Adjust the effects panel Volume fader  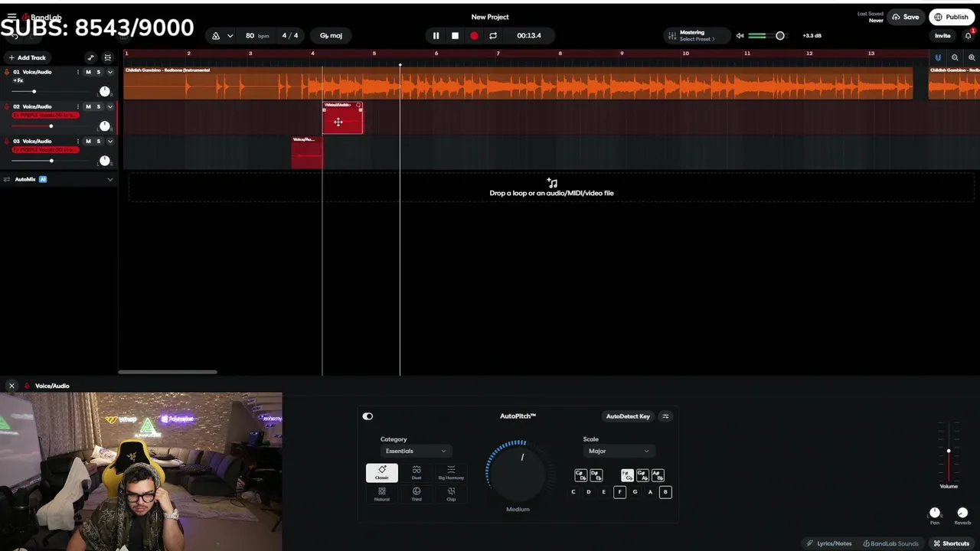pos(949,452)
